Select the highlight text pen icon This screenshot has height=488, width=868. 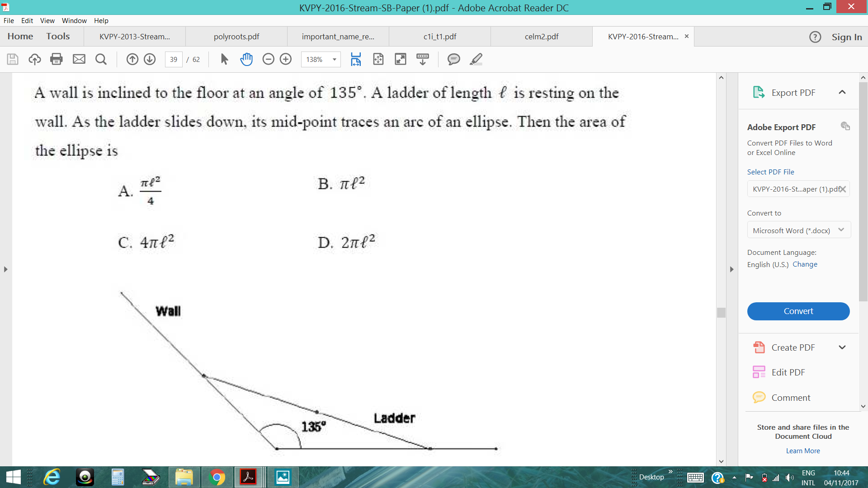tap(476, 59)
